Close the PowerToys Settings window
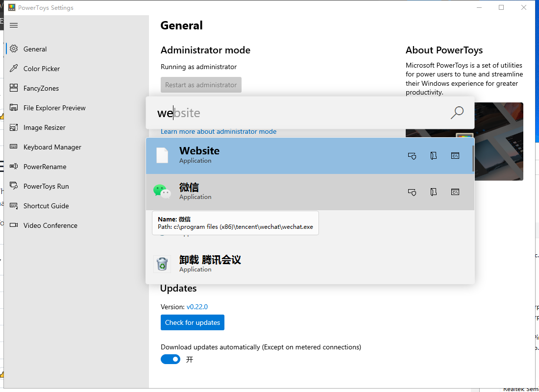This screenshot has height=392, width=539. point(523,7)
